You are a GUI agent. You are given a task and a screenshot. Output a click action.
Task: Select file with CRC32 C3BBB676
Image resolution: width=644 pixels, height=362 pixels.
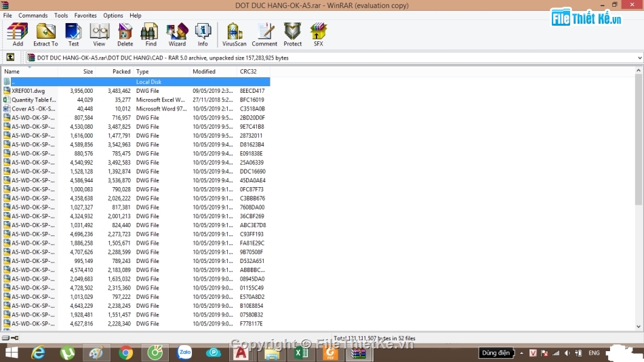point(136,198)
